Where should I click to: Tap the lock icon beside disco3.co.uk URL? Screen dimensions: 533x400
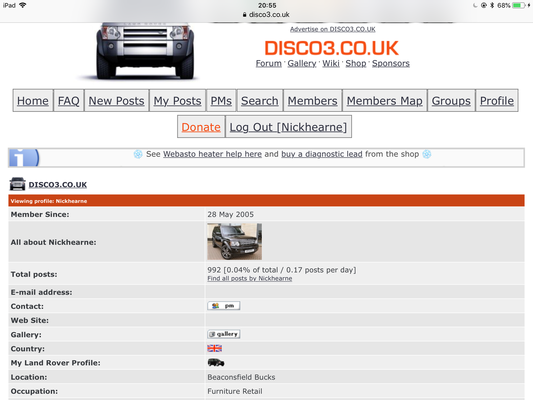pos(244,15)
